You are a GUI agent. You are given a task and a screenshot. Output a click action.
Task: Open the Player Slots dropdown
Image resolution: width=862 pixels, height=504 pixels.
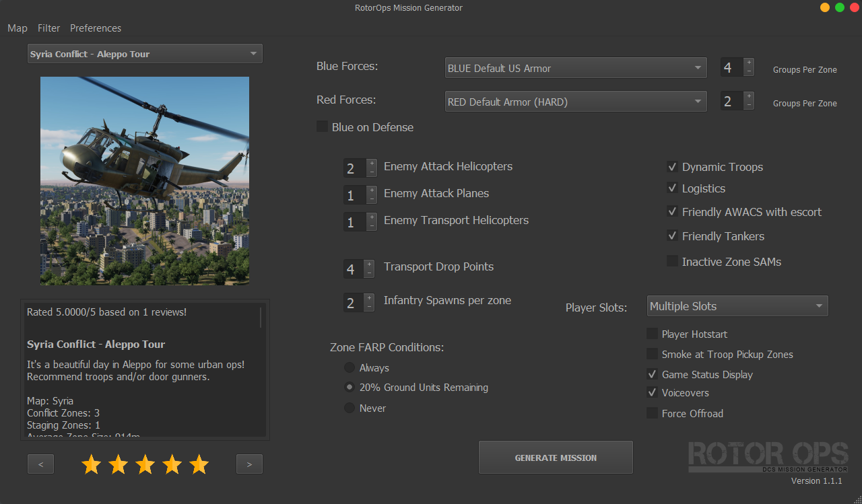point(737,305)
